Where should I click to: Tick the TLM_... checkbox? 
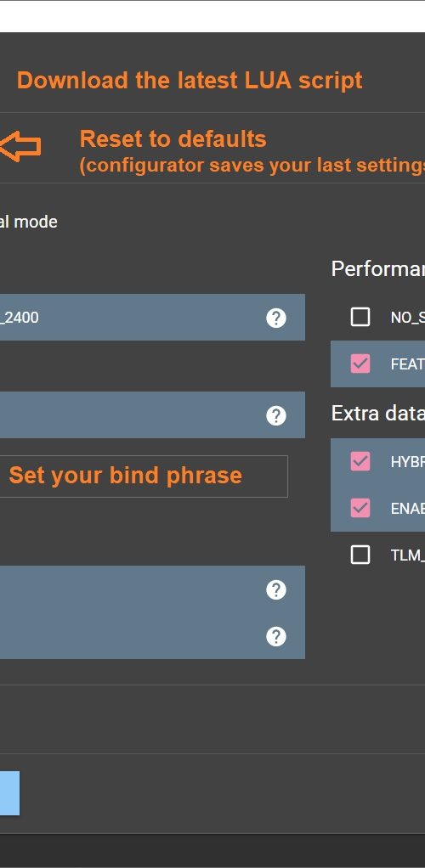[x=360, y=554]
